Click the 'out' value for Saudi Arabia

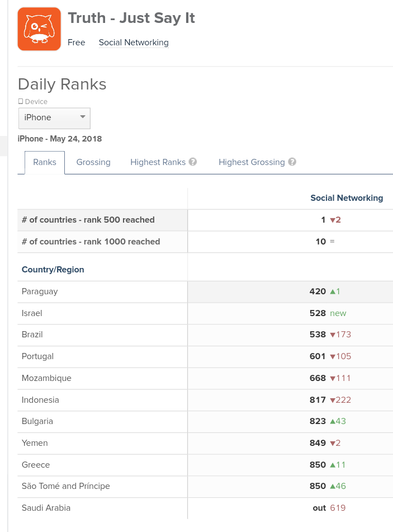click(319, 508)
